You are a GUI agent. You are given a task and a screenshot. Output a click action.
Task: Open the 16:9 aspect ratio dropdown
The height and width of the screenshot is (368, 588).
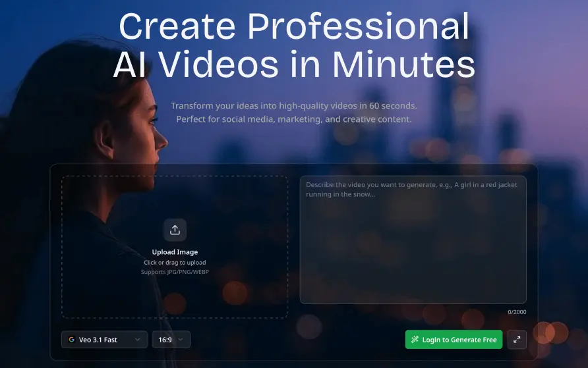pos(171,340)
